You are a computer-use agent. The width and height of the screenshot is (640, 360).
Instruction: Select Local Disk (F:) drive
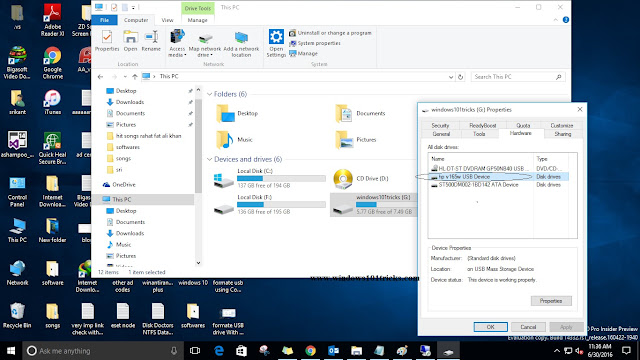(269, 204)
